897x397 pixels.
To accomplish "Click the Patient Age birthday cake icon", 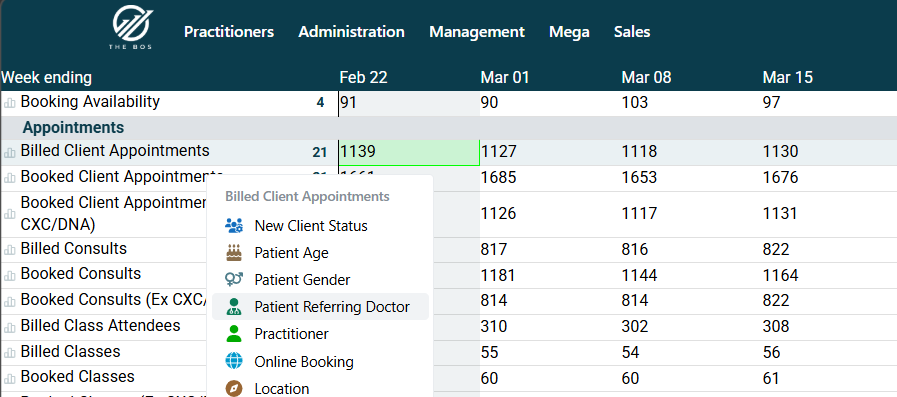I will [x=234, y=252].
